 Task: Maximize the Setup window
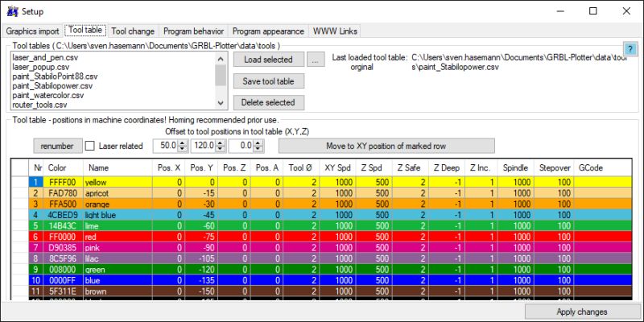pos(593,11)
